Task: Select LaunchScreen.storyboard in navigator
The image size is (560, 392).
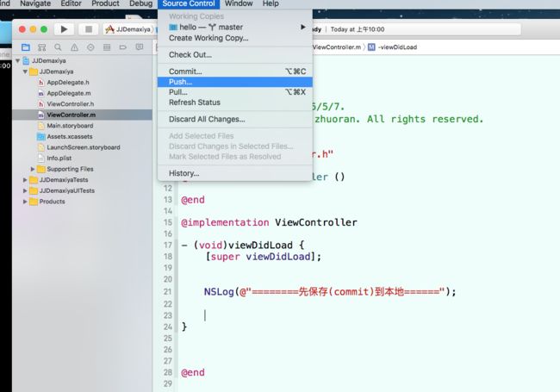Action: (83, 147)
